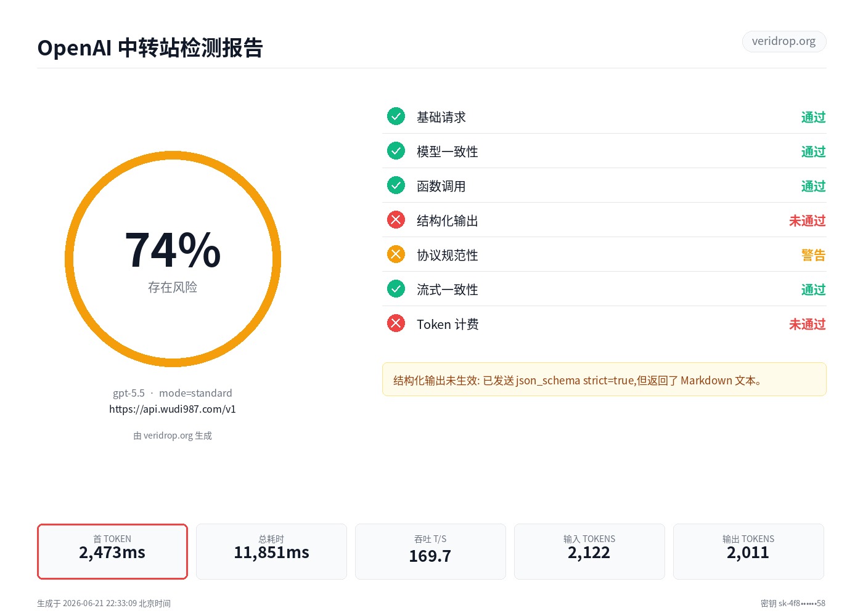Screen dimensions: 863x616
Task: Click the veridrop.org badge at top right
Action: 783,41
